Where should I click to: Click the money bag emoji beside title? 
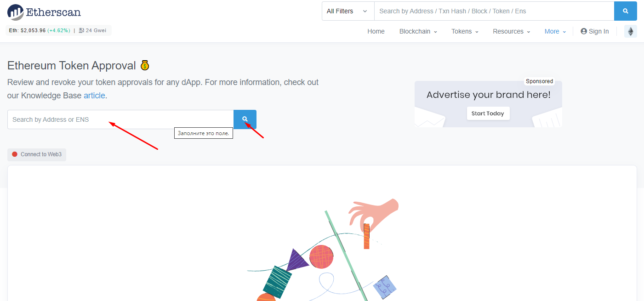pos(145,66)
